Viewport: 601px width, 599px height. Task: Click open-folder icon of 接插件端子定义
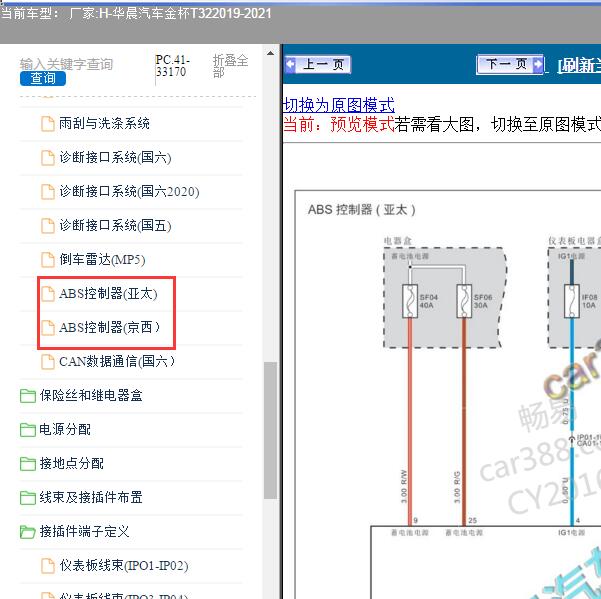[28, 532]
